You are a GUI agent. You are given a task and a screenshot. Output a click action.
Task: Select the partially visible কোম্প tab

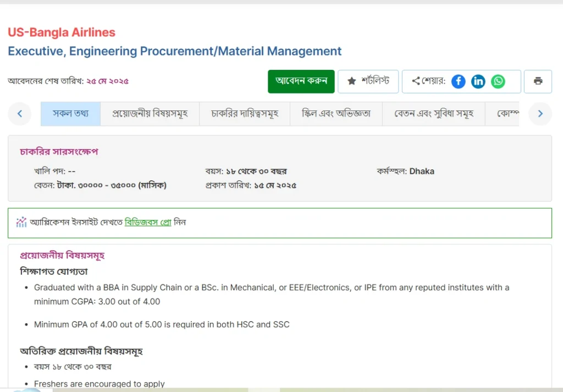tap(503, 114)
